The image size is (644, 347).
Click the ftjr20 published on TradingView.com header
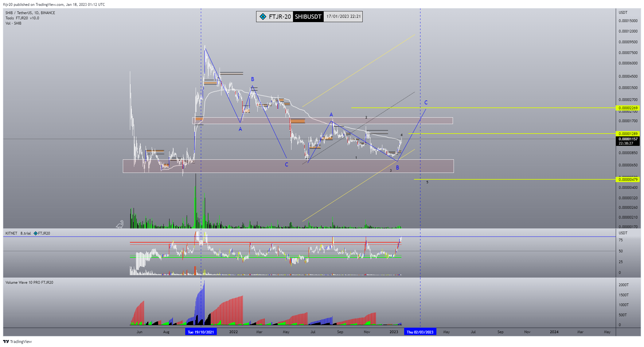[x=54, y=5]
